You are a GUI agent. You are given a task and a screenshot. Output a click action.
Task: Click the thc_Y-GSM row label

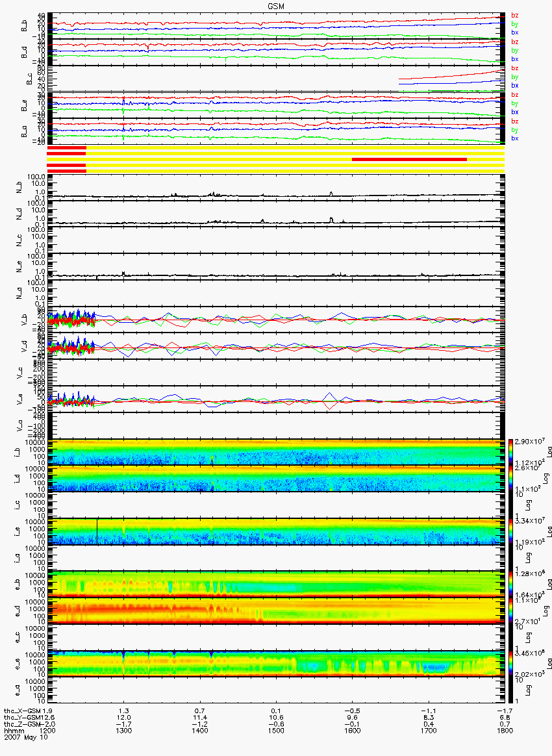pyautogui.click(x=22, y=718)
